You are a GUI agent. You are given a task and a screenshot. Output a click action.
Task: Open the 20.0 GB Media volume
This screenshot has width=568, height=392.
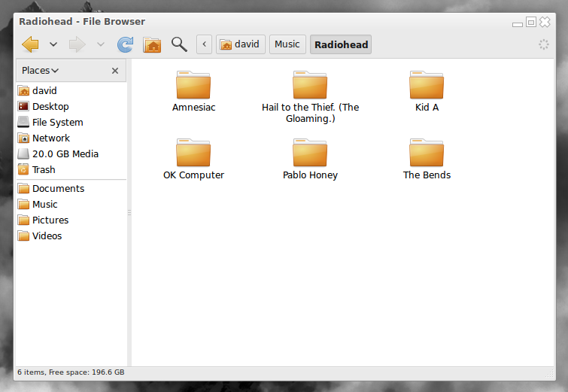(x=65, y=154)
